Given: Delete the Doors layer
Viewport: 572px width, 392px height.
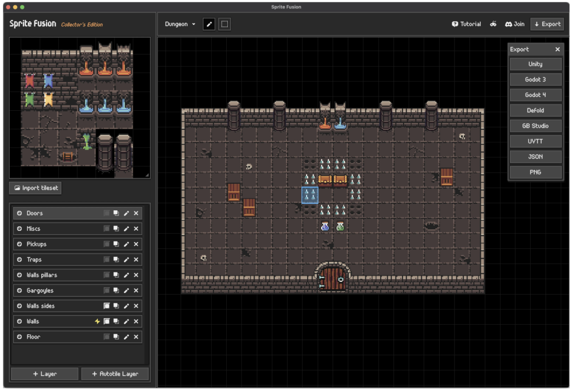Looking at the screenshot, I should (x=136, y=213).
